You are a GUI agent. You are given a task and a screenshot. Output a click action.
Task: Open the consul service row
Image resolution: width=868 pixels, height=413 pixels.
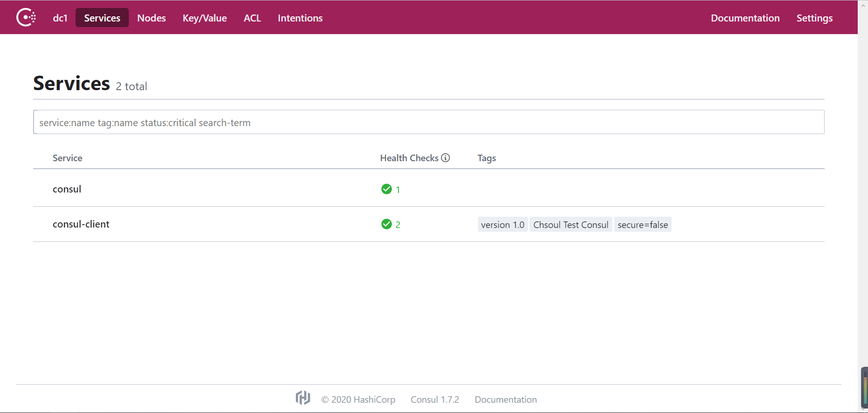(429, 189)
